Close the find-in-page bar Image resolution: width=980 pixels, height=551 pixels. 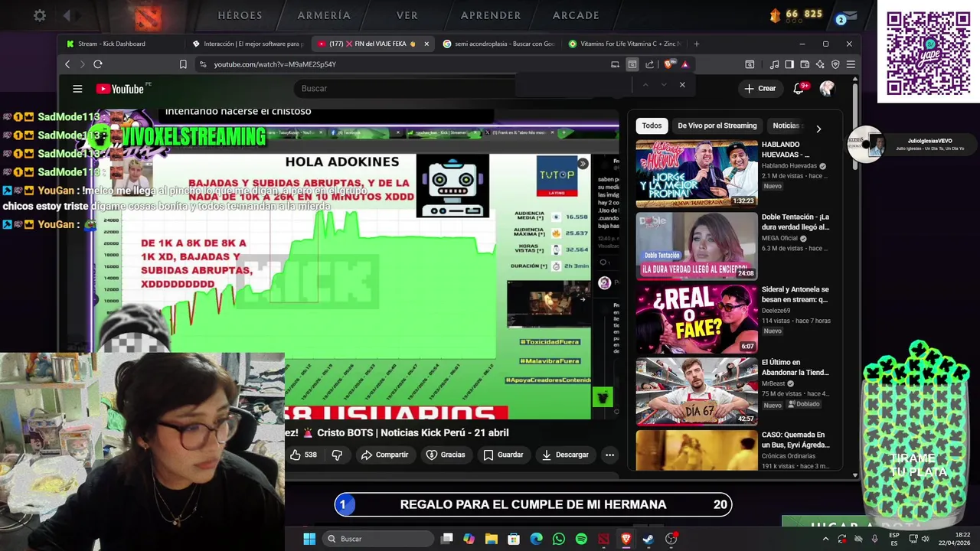coord(682,85)
